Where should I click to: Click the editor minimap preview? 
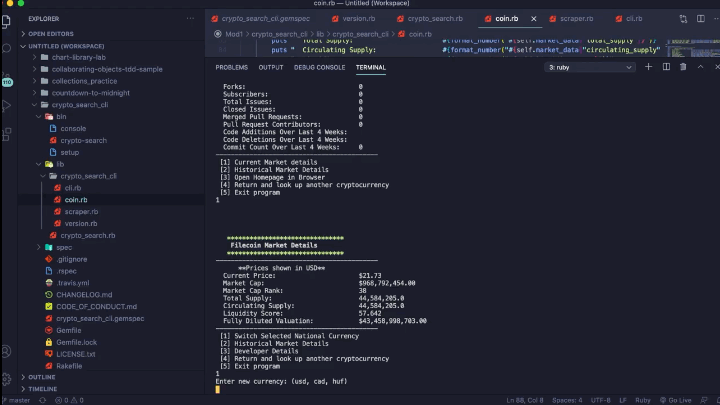[693, 48]
